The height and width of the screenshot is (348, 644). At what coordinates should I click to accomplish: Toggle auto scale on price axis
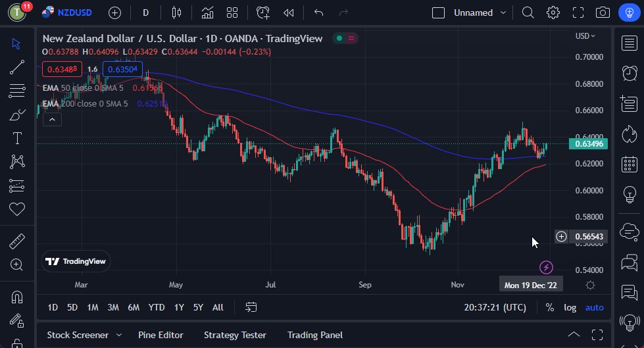pos(594,307)
